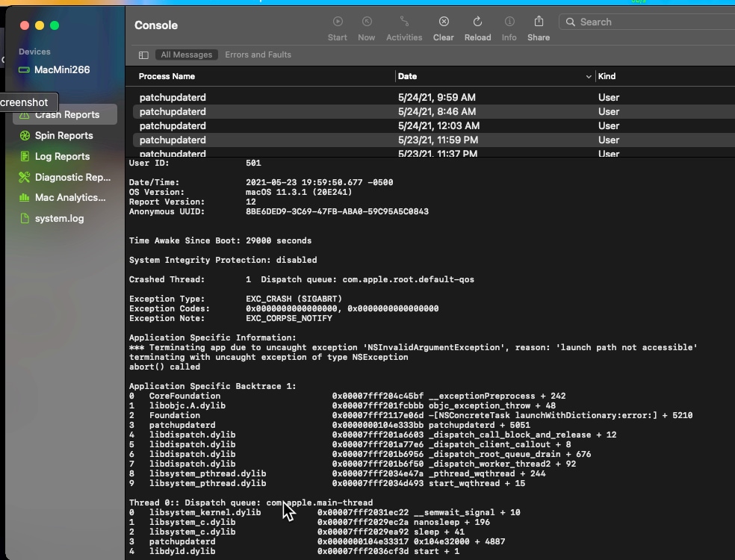Switch to Errors and Faults filter

258,55
